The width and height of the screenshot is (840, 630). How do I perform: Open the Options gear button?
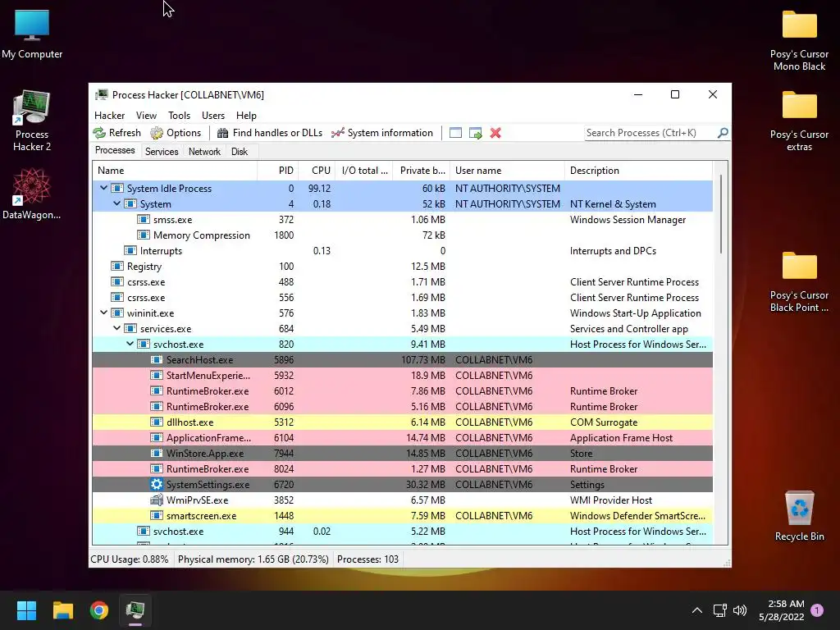coord(176,133)
